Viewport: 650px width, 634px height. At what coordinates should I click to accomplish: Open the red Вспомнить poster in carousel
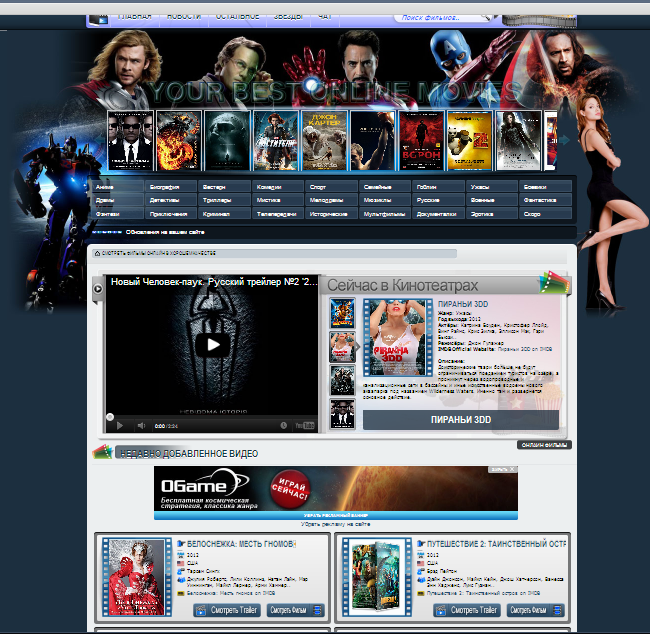421,141
